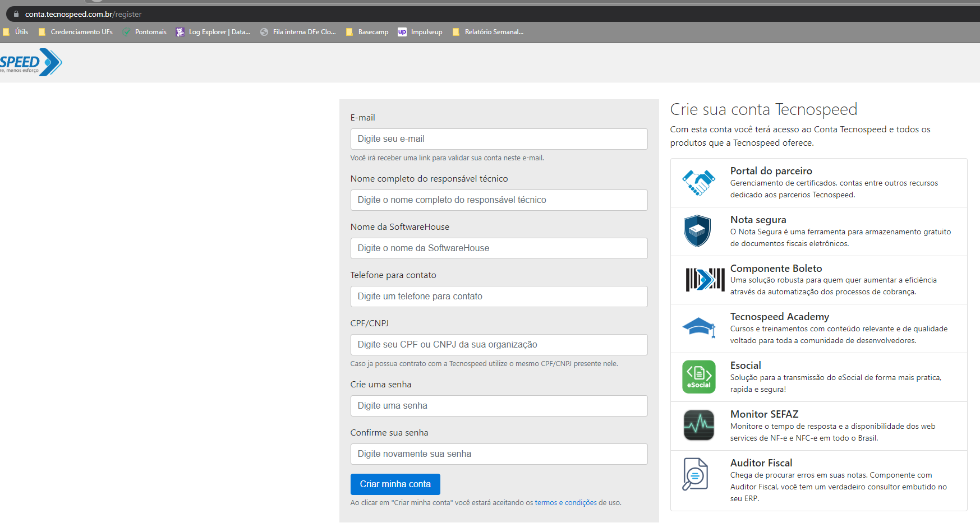The height and width of the screenshot is (532, 980).
Task: Click the Telefone para contato label
Action: pyautogui.click(x=393, y=275)
